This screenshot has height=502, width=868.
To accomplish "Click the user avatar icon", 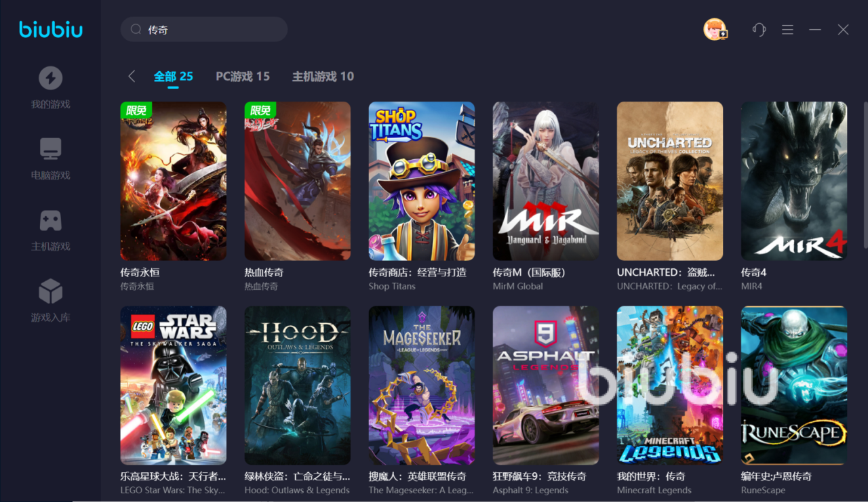I will click(x=715, y=30).
